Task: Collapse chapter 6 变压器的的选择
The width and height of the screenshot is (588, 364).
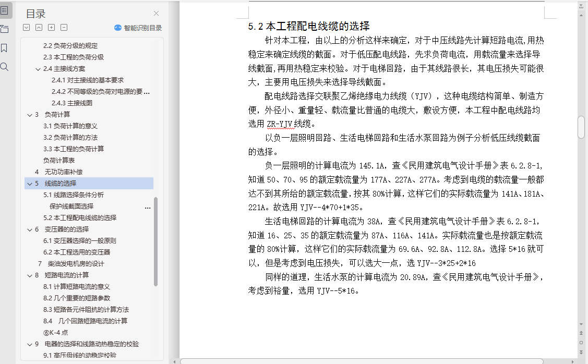Action: 30,230
